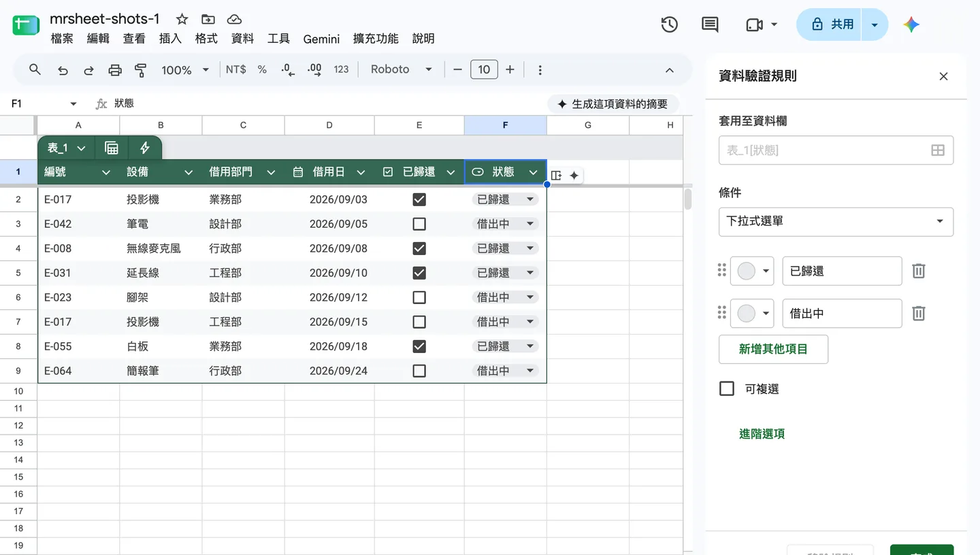Screen dimensions: 980x555
Task: Uncheck the 已歸還 box for 投影機 業務部
Action: tap(419, 199)
